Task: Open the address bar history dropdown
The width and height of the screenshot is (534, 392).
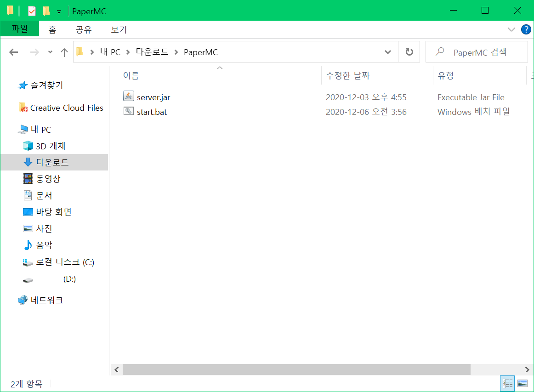Action: (387, 52)
